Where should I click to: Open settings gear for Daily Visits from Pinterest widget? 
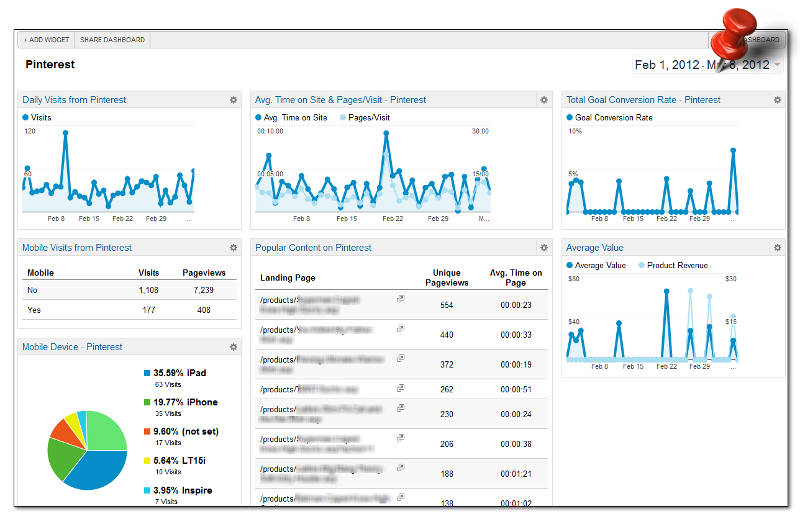(x=233, y=100)
